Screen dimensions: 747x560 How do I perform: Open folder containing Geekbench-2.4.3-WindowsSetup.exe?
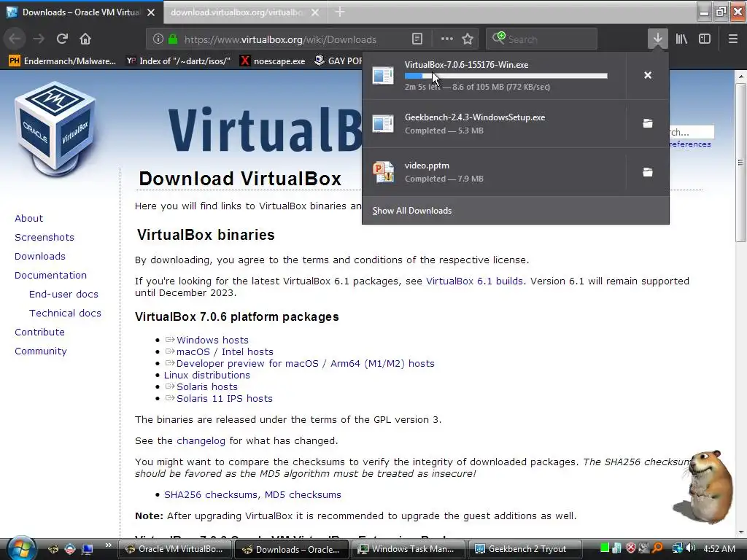click(648, 123)
